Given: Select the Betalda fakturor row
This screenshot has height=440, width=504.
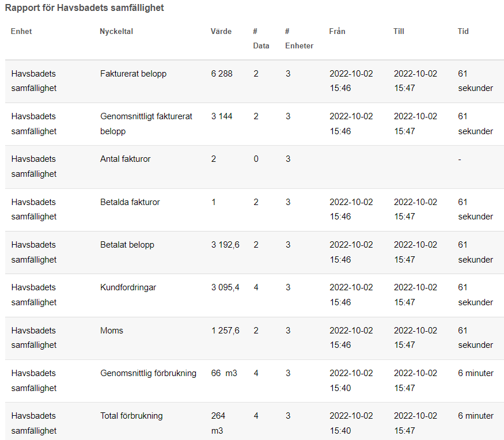Looking at the screenshot, I should pyautogui.click(x=255, y=210).
